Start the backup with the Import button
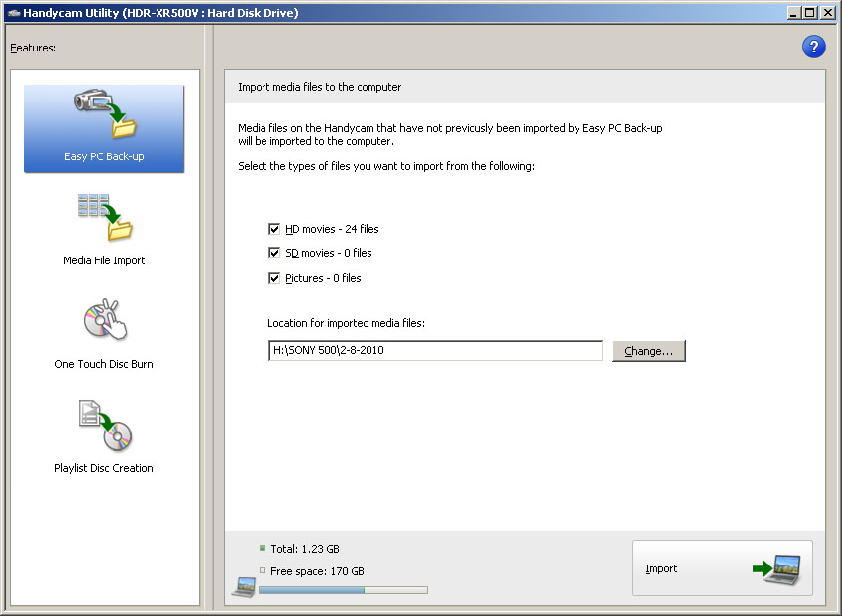 click(722, 568)
